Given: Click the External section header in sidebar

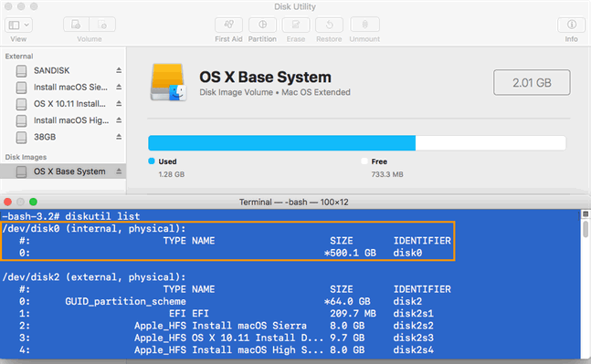Looking at the screenshot, I should tap(19, 56).
